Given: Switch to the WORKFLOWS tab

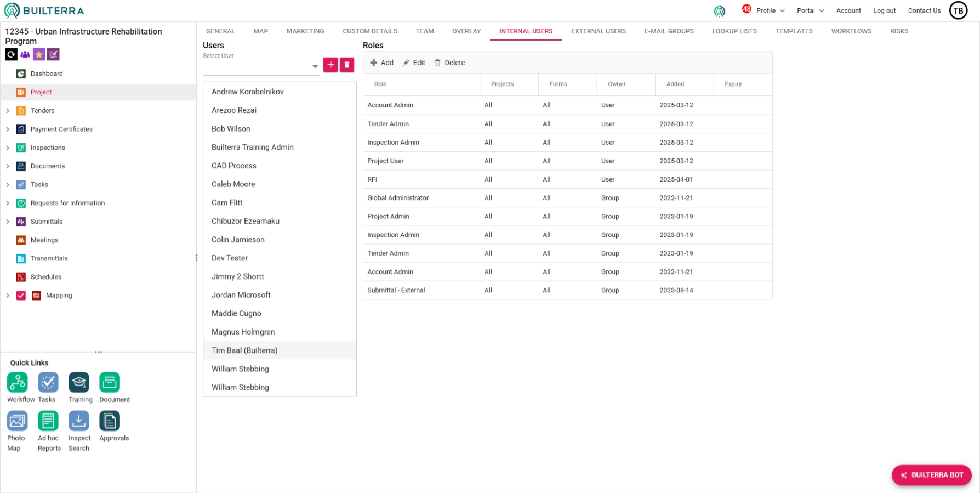Looking at the screenshot, I should click(x=851, y=31).
